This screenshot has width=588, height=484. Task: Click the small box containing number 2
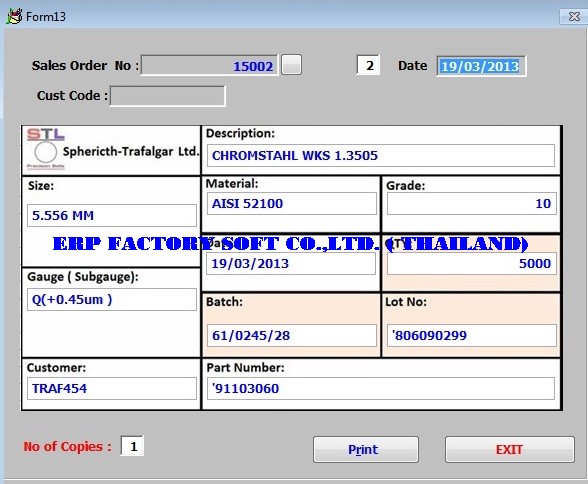(368, 66)
